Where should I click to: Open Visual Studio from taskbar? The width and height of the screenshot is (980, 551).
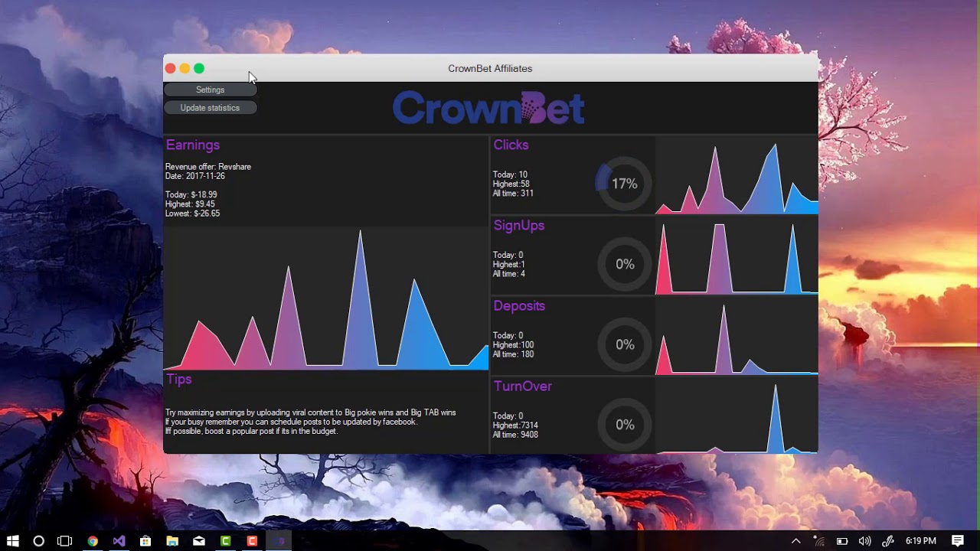coord(119,541)
